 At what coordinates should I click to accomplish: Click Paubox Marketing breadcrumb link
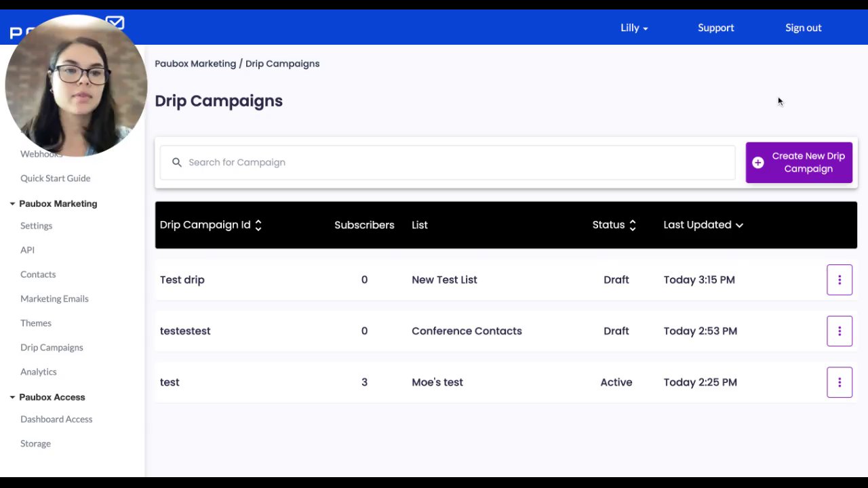[x=195, y=64]
